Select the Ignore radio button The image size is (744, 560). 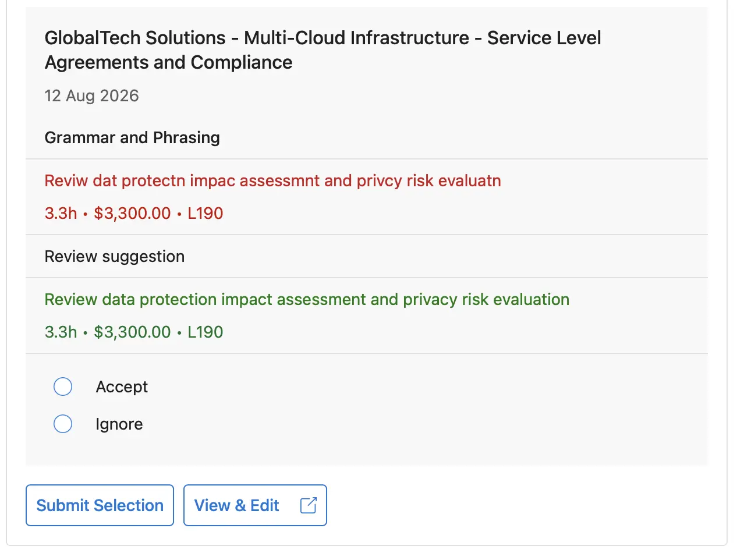(63, 424)
